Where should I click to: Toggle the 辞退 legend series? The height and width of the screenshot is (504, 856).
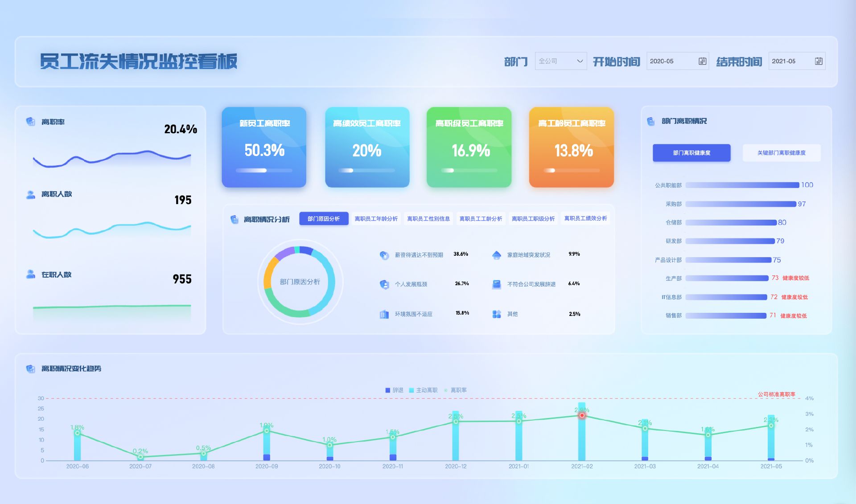pyautogui.click(x=394, y=390)
